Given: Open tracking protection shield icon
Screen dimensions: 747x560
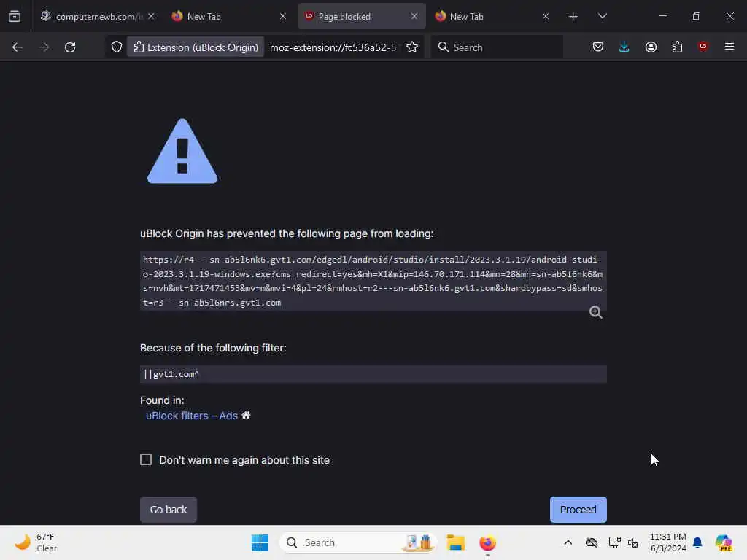Looking at the screenshot, I should click(117, 47).
